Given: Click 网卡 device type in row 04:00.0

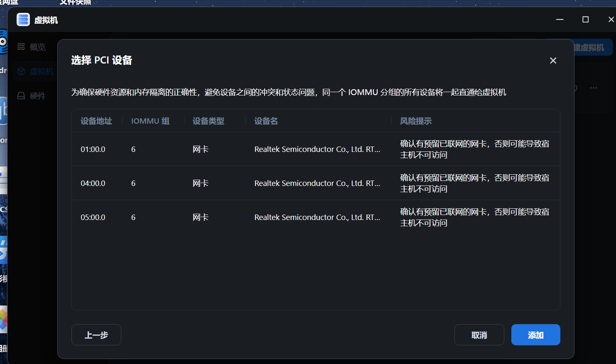Looking at the screenshot, I should pos(201,183).
